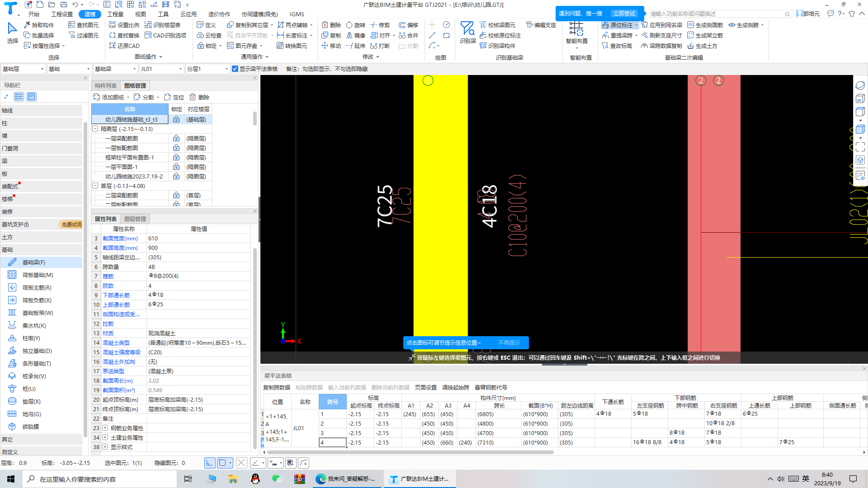Viewport: 868px width, 488px height.
Task: Toggle lock for 一层梁配筋图 drawing
Action: 176,138
